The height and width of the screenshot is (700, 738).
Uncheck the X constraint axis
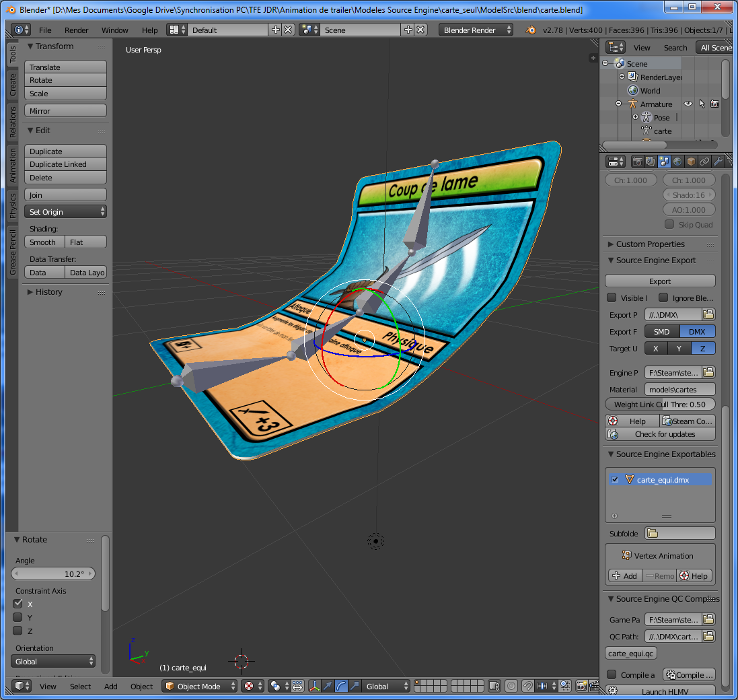point(18,604)
